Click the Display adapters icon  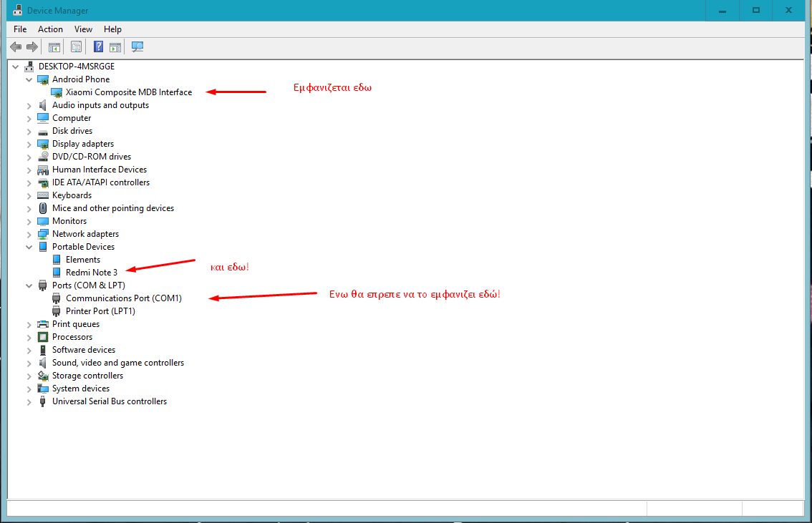[43, 145]
